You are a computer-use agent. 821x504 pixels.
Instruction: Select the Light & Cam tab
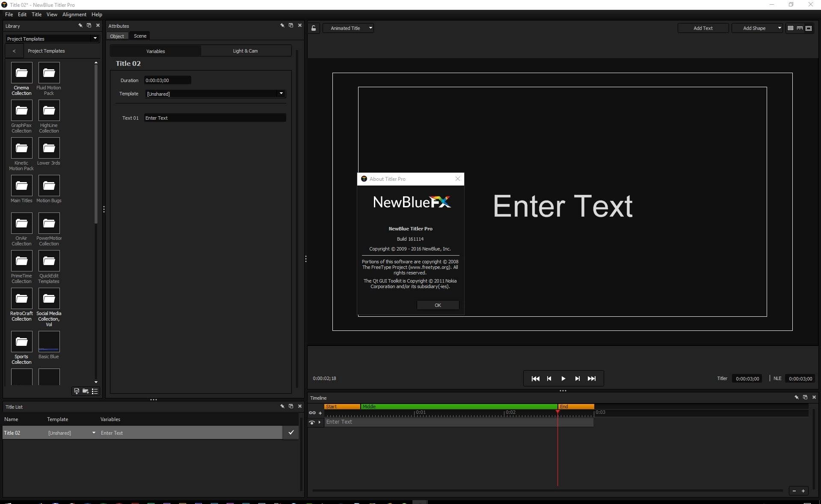[x=246, y=51]
